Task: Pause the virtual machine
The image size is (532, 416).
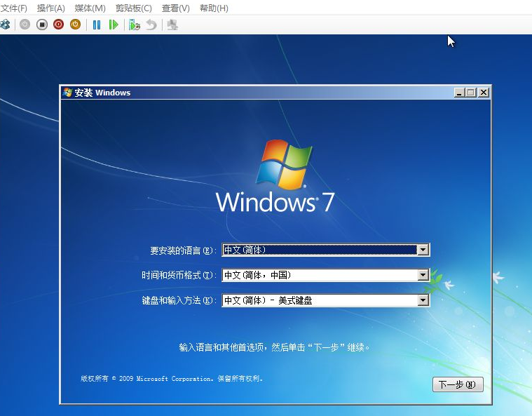Action: pos(97,25)
